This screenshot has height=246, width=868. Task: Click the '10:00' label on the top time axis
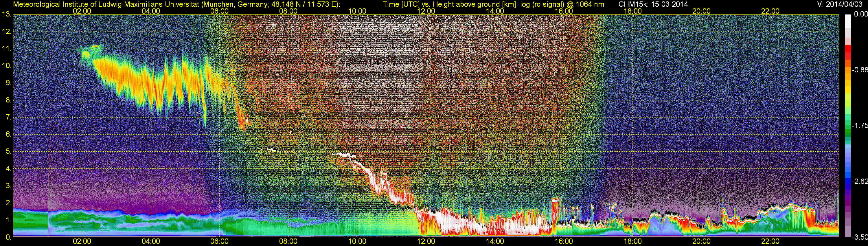coord(357,11)
